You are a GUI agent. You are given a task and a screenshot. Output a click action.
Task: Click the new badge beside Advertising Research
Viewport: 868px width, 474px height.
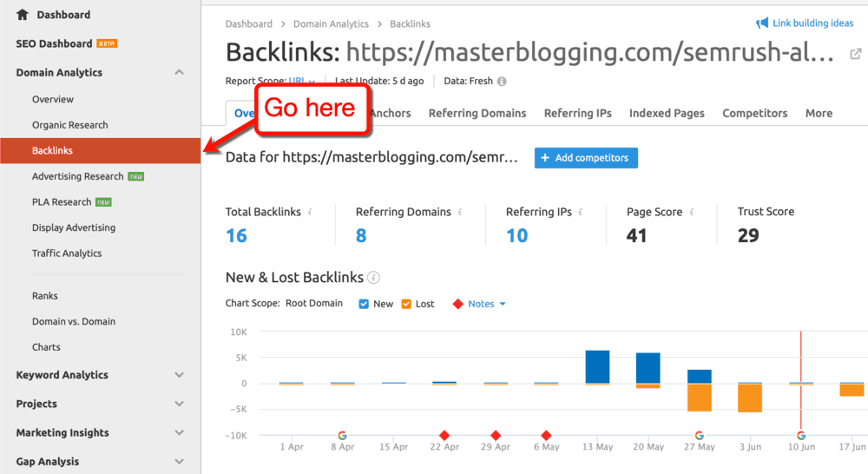[135, 176]
